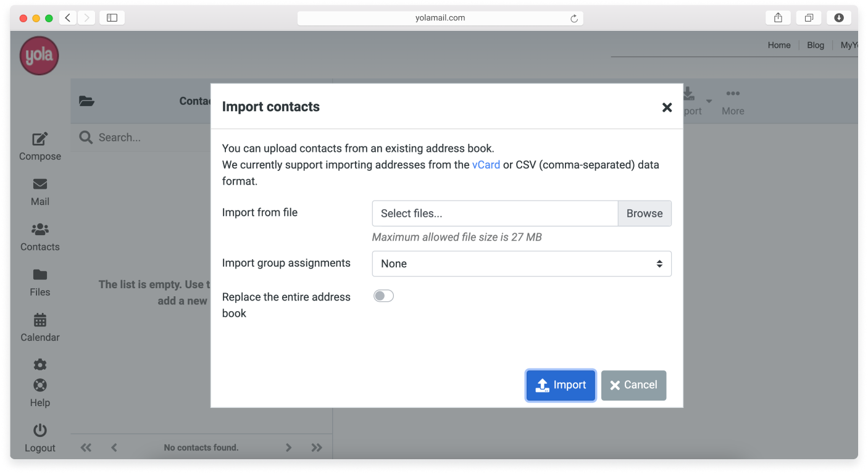The width and height of the screenshot is (868, 474).
Task: Open the Files section
Action: [40, 283]
